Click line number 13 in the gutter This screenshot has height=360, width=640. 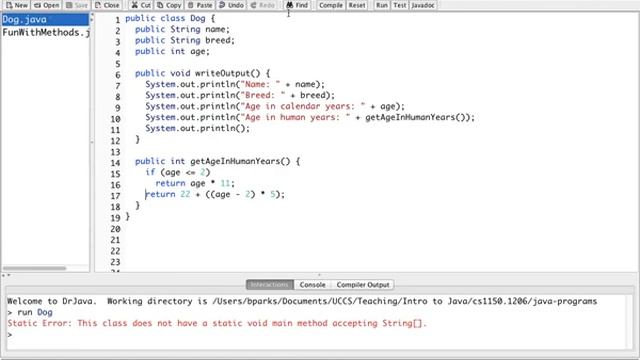coord(115,152)
